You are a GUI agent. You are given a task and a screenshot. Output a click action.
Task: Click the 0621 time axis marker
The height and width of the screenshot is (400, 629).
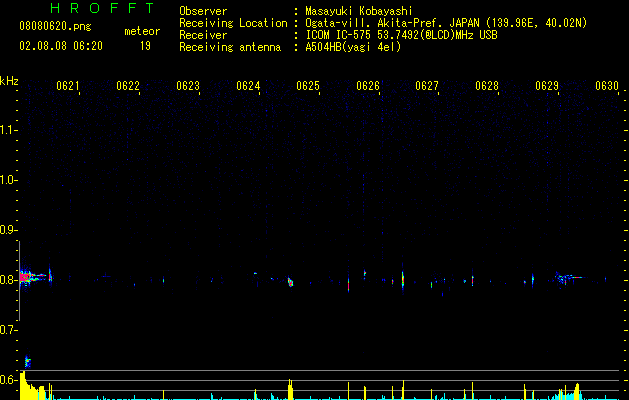tap(67, 86)
